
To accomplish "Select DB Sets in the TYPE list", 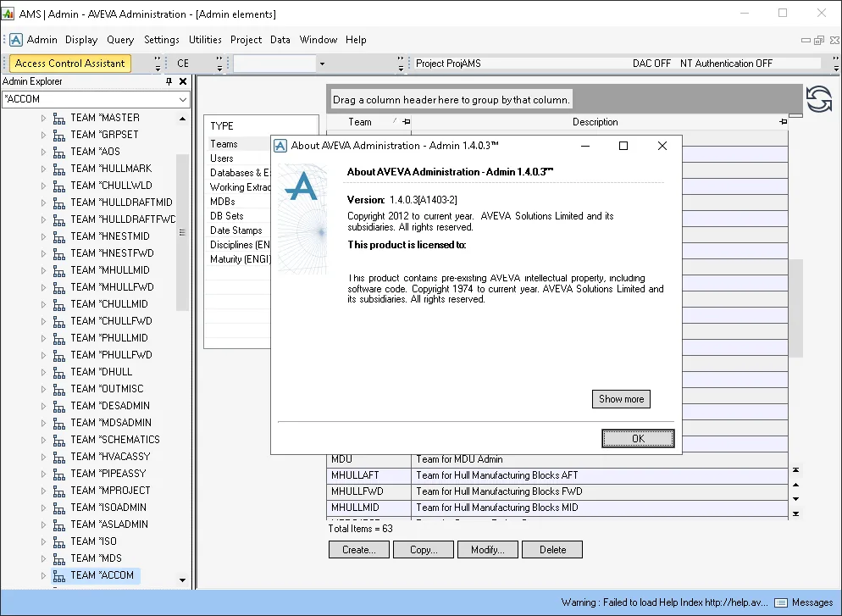I will click(227, 216).
